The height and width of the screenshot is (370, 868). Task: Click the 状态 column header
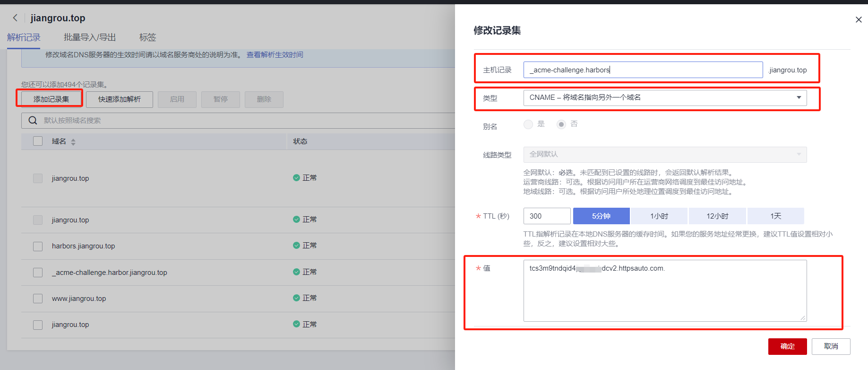(x=300, y=141)
